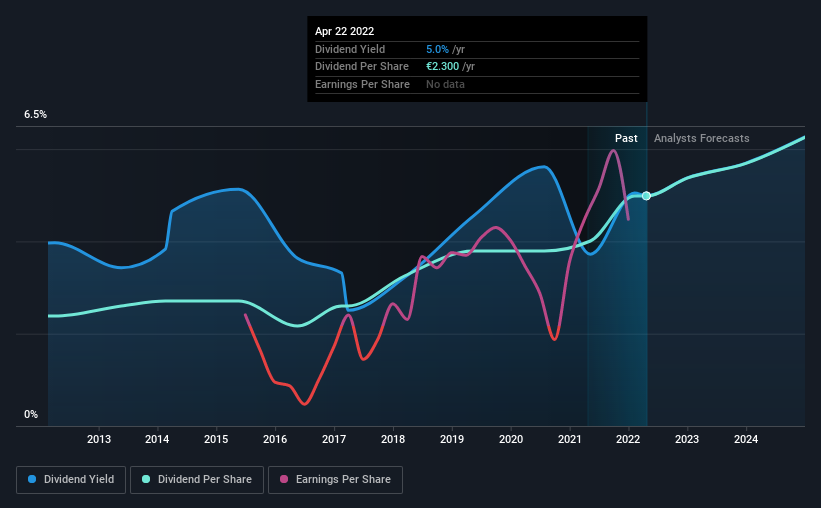Image resolution: width=821 pixels, height=508 pixels.
Task: Click the pink Earnings Per Share legend dot
Action: (x=284, y=479)
